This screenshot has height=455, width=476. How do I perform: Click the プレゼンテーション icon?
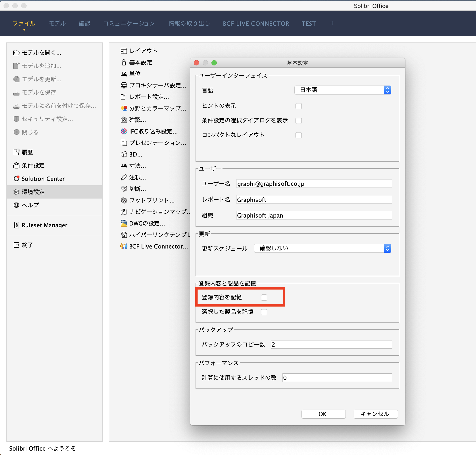(124, 143)
